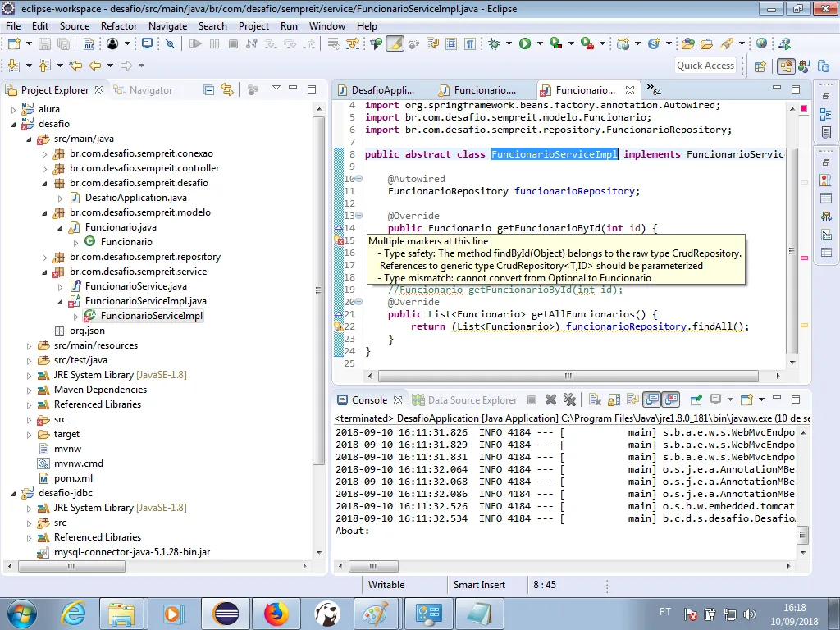Expand the Maven Dependencies node
Screen dimensions: 840x630
click(x=30, y=390)
